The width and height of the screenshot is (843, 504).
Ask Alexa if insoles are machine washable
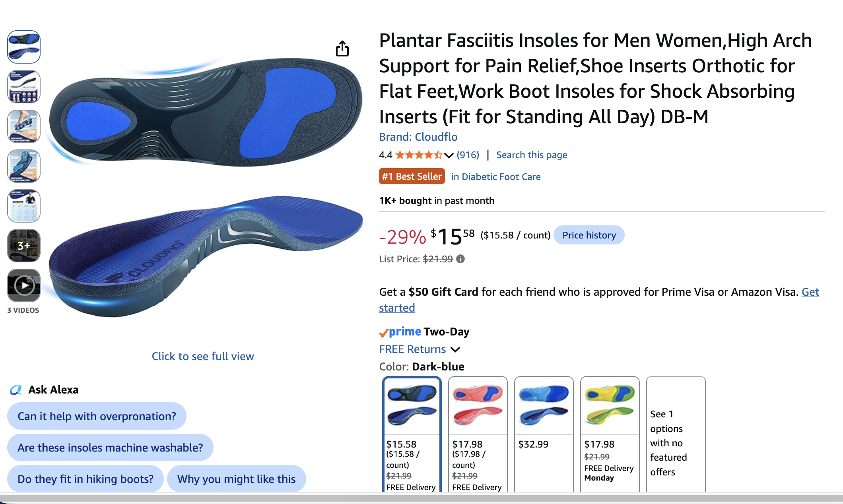[x=110, y=448]
